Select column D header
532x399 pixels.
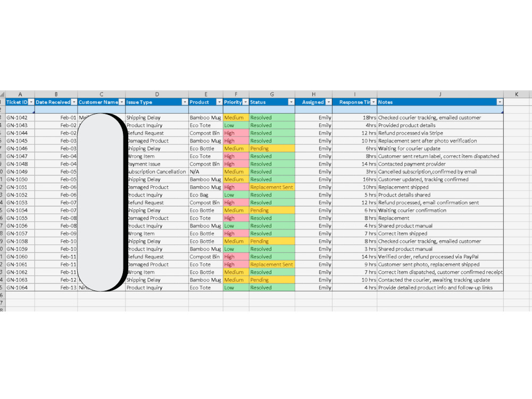point(157,94)
